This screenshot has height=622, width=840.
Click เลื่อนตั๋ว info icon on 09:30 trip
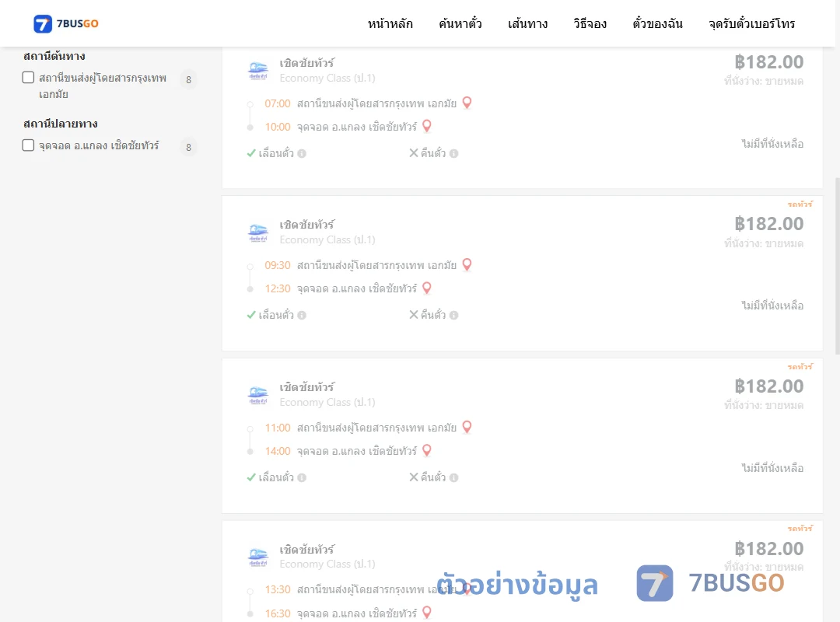coord(302,316)
